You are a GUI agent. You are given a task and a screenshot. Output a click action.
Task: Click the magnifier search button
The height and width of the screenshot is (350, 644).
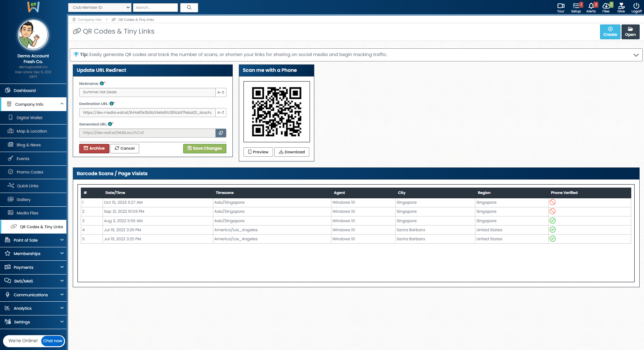tap(189, 7)
